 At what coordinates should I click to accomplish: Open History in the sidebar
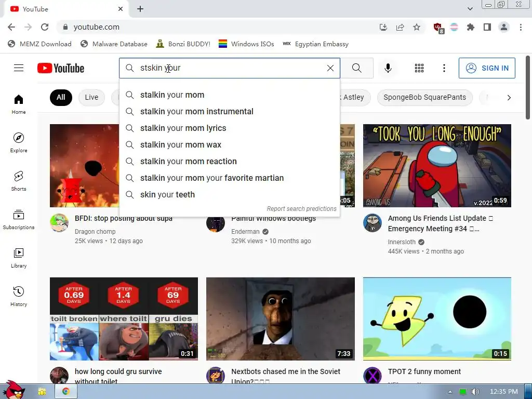pyautogui.click(x=19, y=296)
